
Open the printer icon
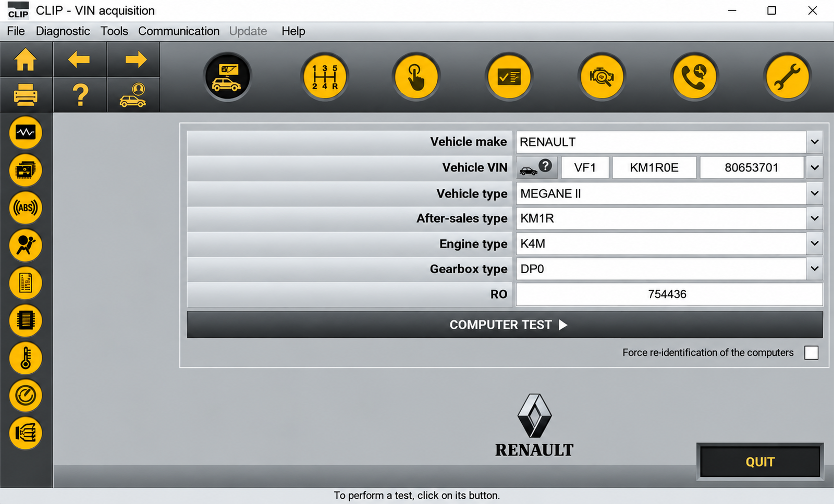pyautogui.click(x=26, y=95)
